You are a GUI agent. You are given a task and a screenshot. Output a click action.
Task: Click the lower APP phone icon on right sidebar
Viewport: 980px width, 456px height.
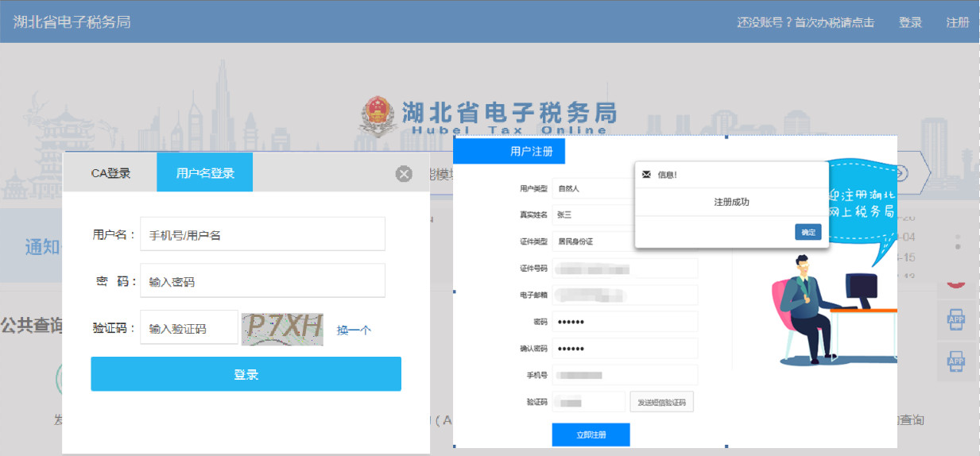[956, 363]
